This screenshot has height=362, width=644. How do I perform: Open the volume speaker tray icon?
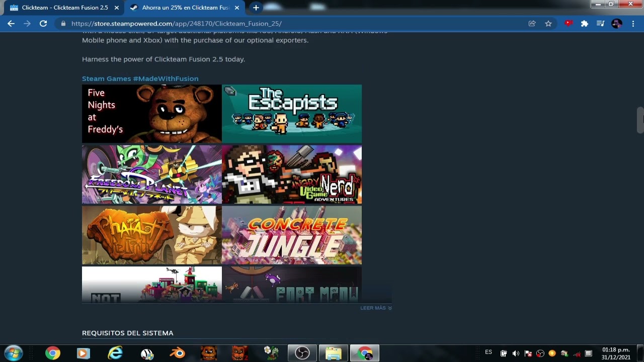pos(516,353)
